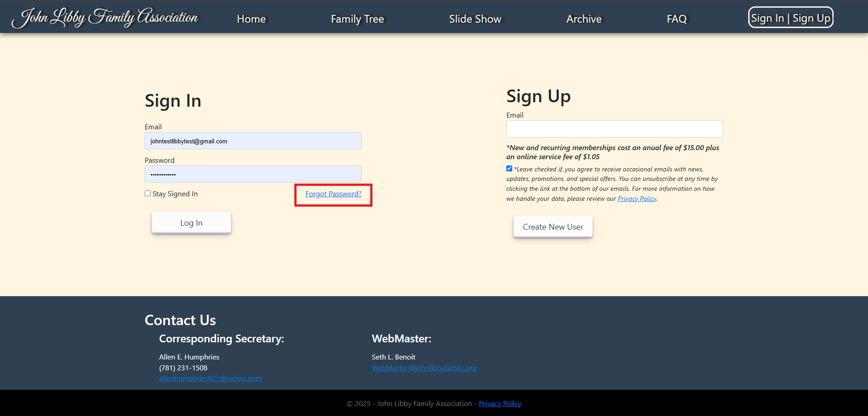Click the John Libby Family Association logo
Screen dimensions: 868x416
pyautogui.click(x=105, y=18)
